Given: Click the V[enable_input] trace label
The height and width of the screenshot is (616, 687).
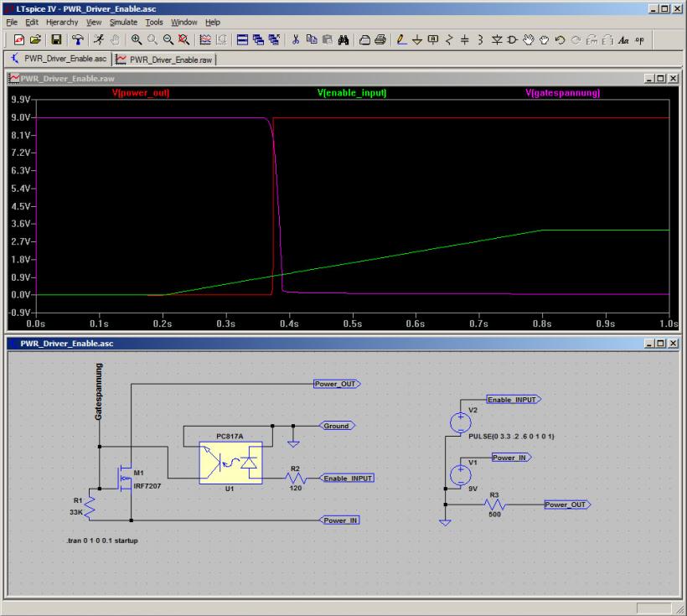Looking at the screenshot, I should tap(352, 92).
